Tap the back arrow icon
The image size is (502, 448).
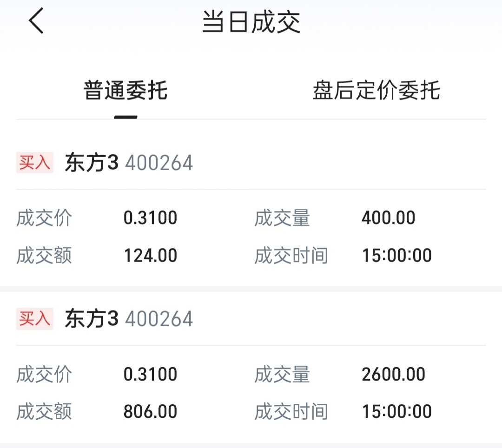36,22
